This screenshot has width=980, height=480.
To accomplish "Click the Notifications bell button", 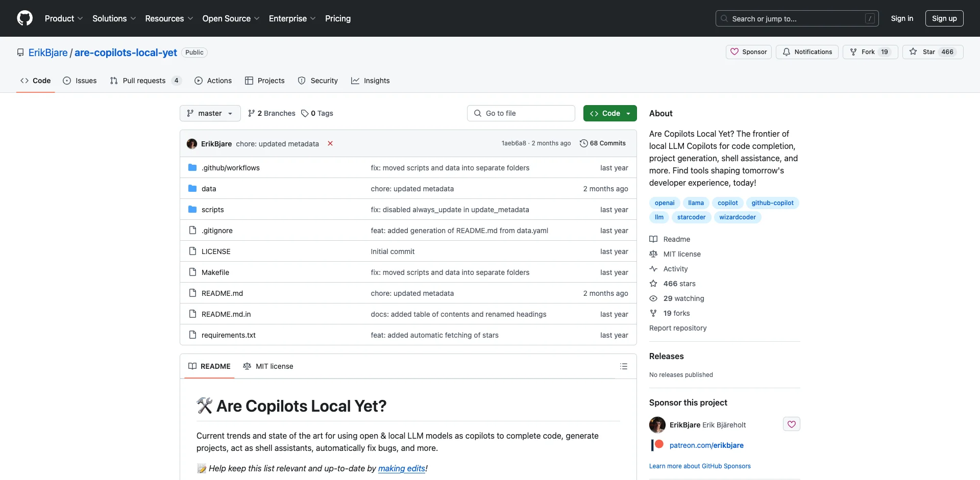I will (807, 52).
